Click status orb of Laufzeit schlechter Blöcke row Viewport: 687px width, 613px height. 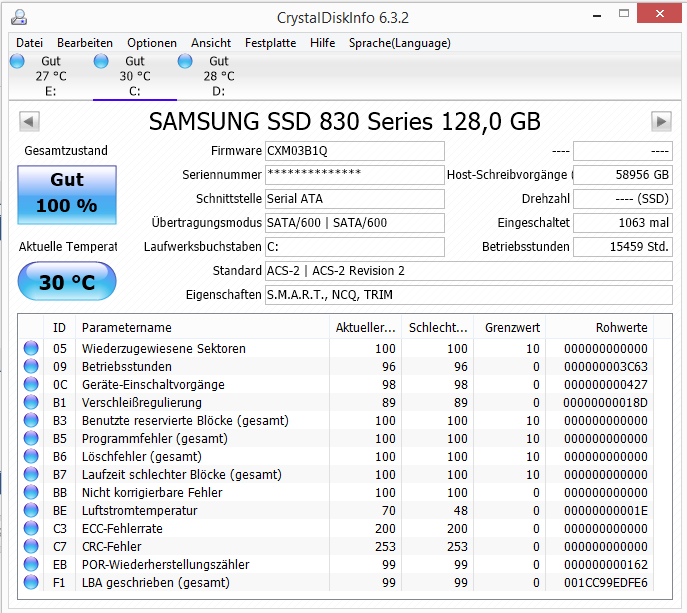tap(31, 474)
